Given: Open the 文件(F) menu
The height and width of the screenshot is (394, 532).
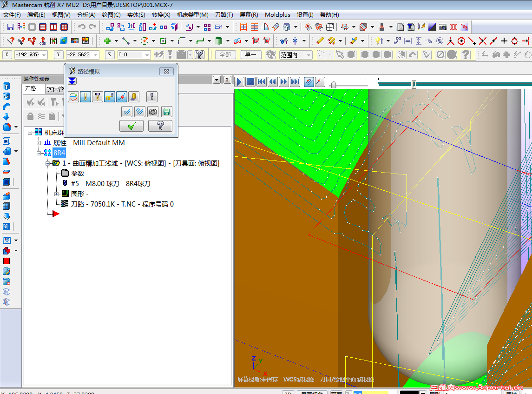Looking at the screenshot, I should point(12,14).
